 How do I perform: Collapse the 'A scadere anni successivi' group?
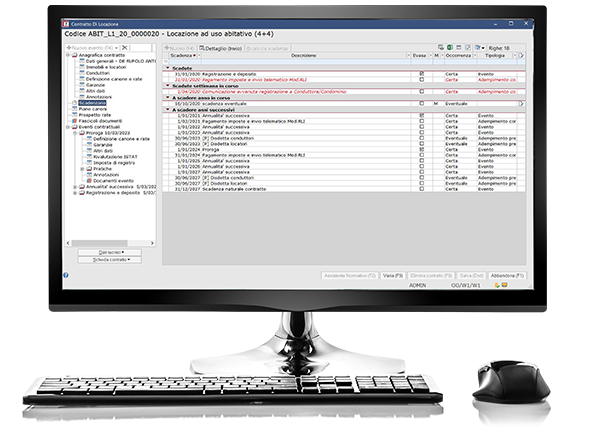click(x=168, y=110)
